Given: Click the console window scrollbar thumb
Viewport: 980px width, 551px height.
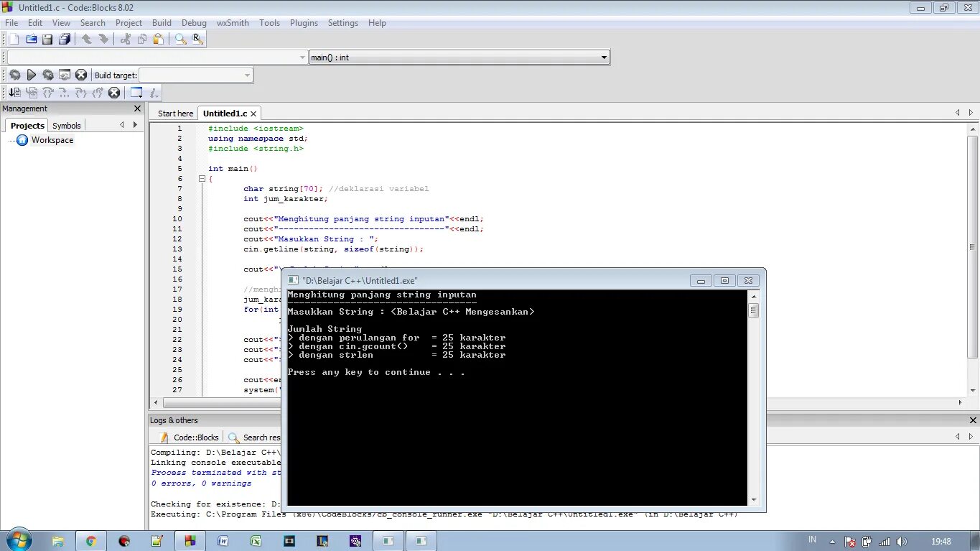Looking at the screenshot, I should click(753, 310).
